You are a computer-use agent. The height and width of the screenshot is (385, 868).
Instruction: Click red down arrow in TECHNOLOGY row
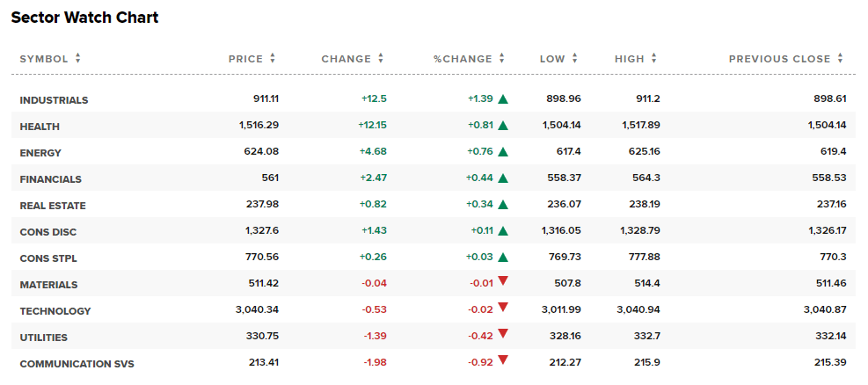[x=503, y=307]
